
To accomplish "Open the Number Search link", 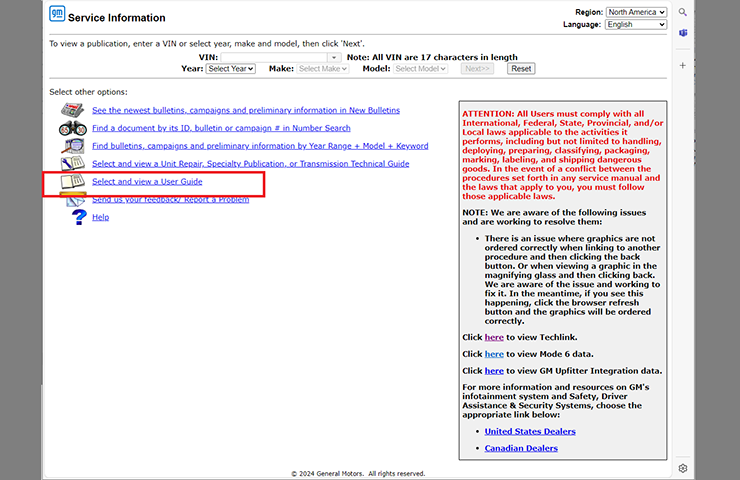I will (221, 128).
